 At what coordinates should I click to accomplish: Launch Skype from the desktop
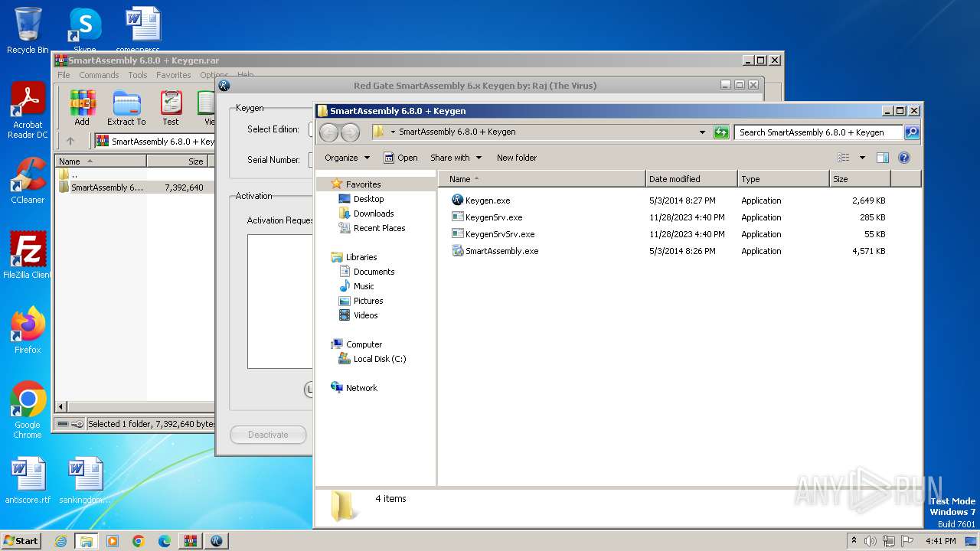click(x=85, y=29)
